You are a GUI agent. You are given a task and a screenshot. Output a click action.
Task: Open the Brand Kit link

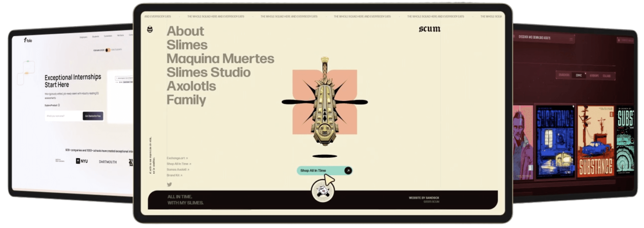click(174, 175)
